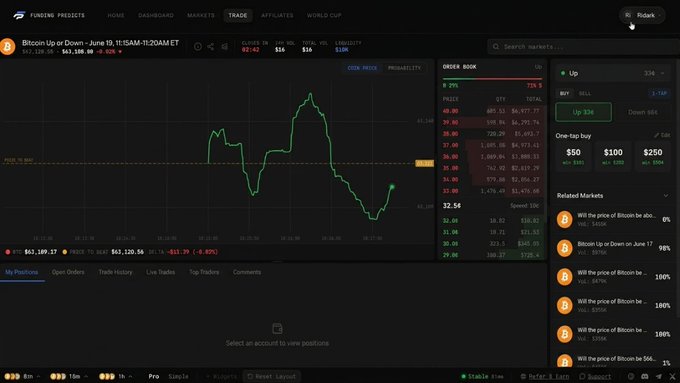Click the icon right of the share icon
Viewport: 680px width, 383px height.
(225, 46)
